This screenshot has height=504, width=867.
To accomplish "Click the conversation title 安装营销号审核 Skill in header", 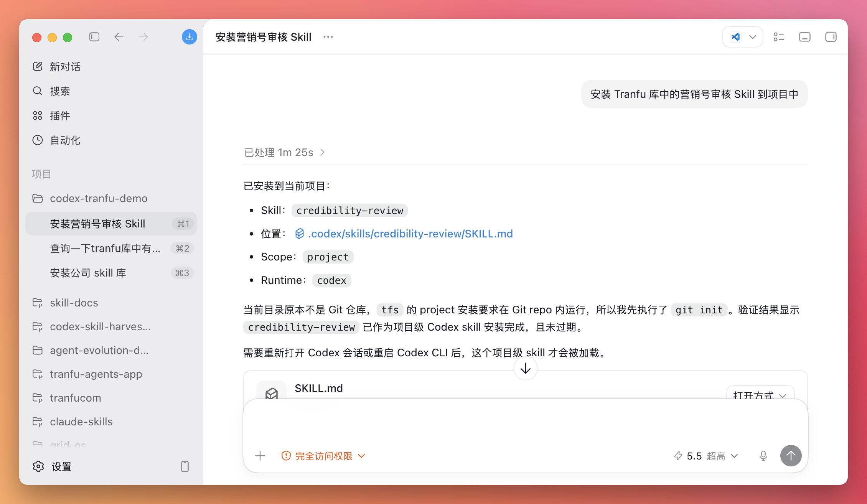I will pos(264,37).
